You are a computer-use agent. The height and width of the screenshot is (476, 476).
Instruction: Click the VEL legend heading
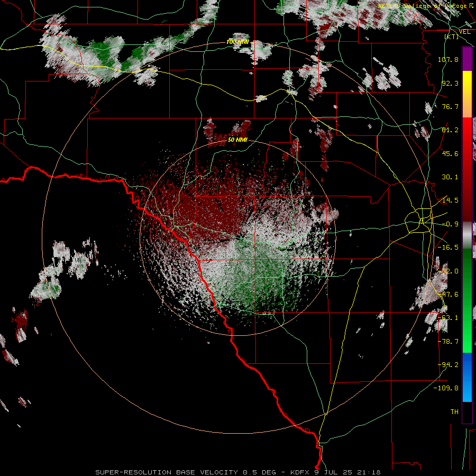(x=464, y=32)
